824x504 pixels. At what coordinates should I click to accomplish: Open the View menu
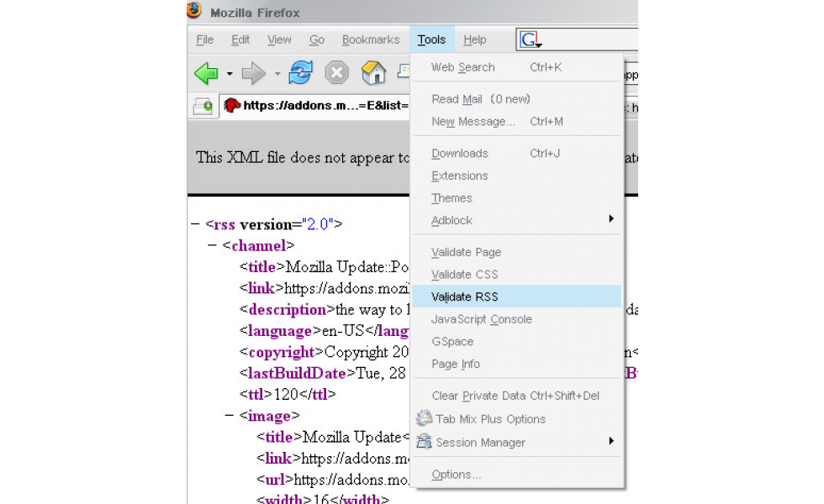click(x=279, y=40)
